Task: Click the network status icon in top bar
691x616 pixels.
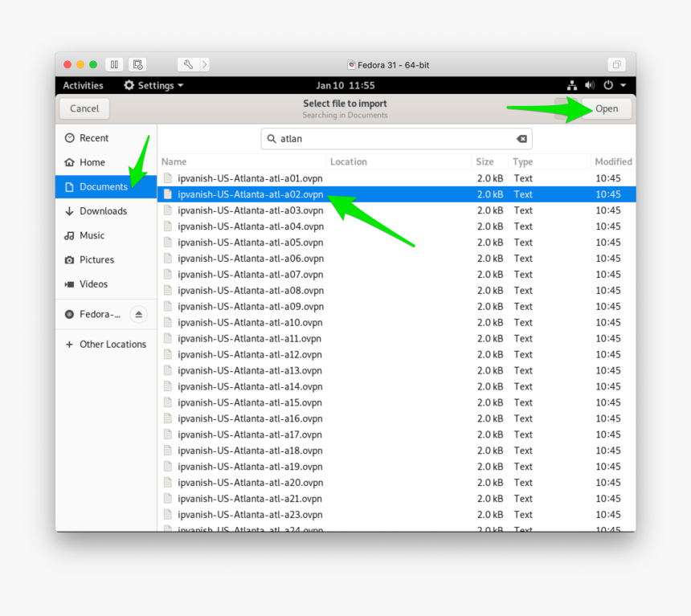Action: coord(572,86)
